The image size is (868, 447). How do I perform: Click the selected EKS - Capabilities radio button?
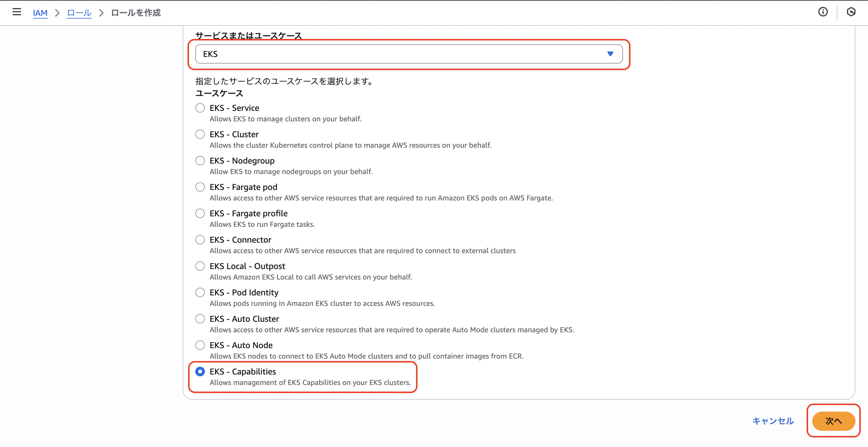click(201, 372)
